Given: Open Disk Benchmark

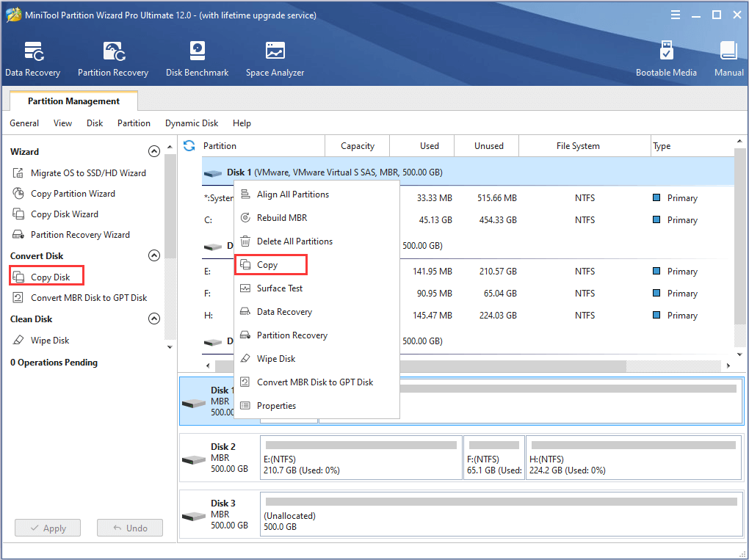Looking at the screenshot, I should pyautogui.click(x=197, y=59).
